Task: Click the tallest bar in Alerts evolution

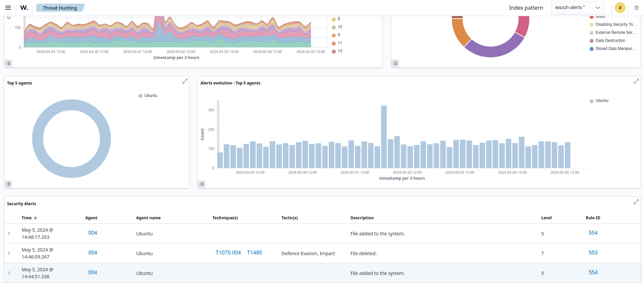Action: point(384,137)
